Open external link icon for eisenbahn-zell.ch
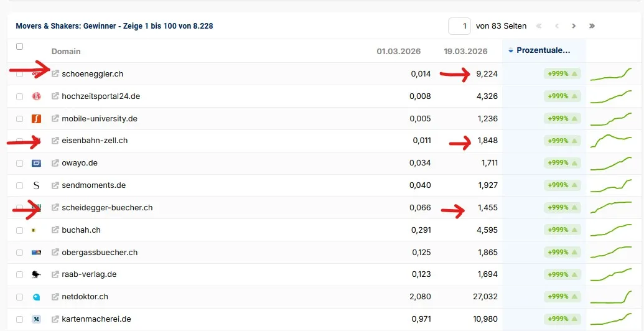Viewport: 644px width, 331px height. (x=55, y=141)
